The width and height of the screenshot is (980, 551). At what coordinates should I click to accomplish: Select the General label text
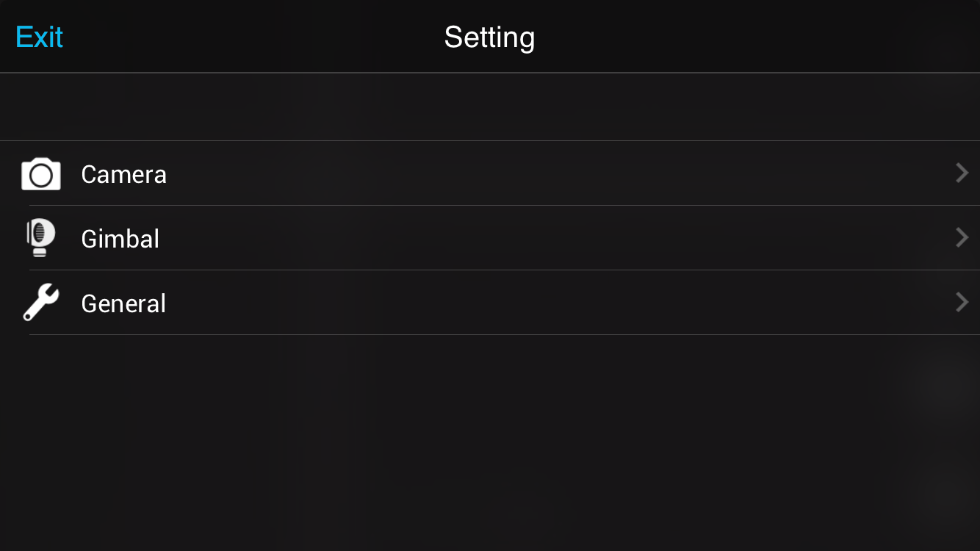(x=123, y=304)
